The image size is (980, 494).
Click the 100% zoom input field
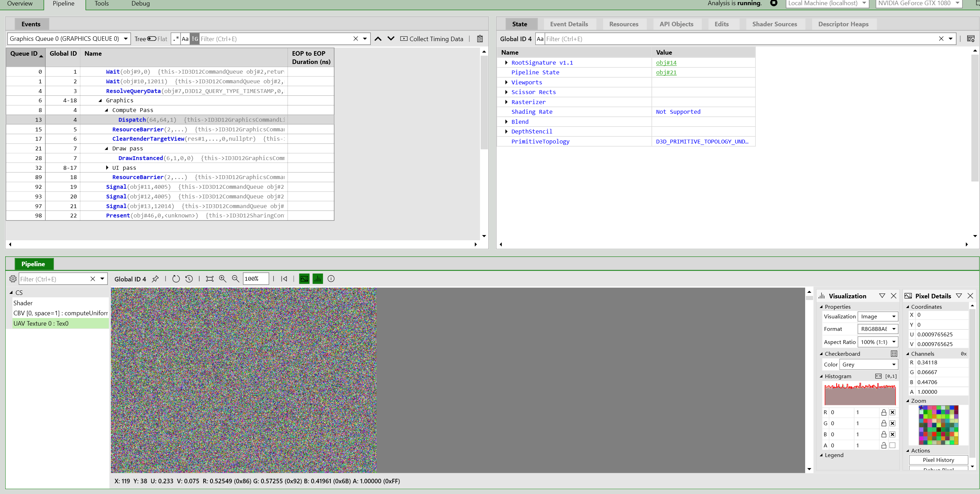pyautogui.click(x=256, y=279)
